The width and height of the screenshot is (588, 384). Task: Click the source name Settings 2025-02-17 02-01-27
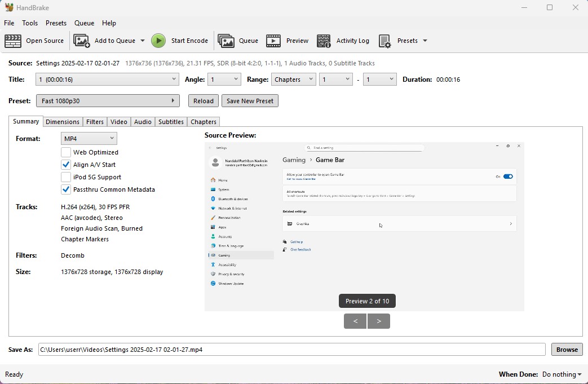(x=78, y=63)
